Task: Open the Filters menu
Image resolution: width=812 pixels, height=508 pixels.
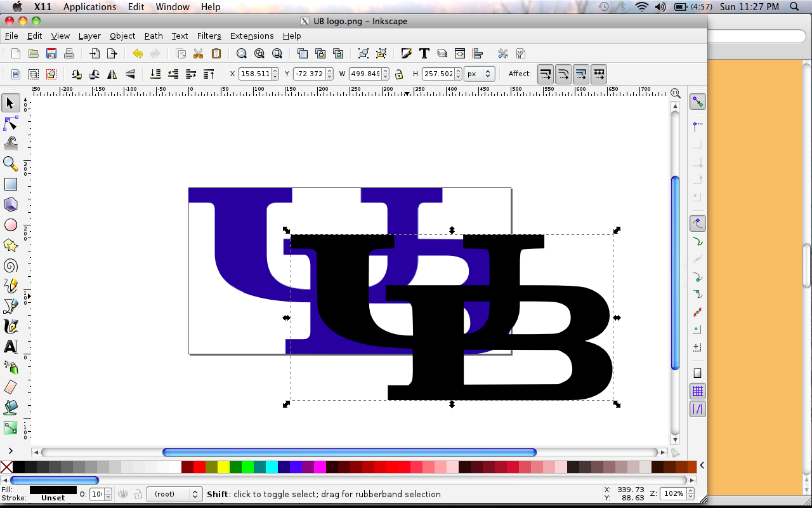Action: (209, 36)
